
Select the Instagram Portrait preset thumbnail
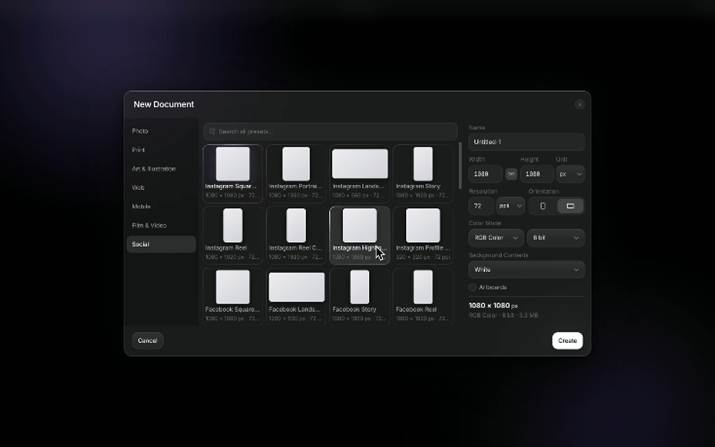tap(296, 164)
